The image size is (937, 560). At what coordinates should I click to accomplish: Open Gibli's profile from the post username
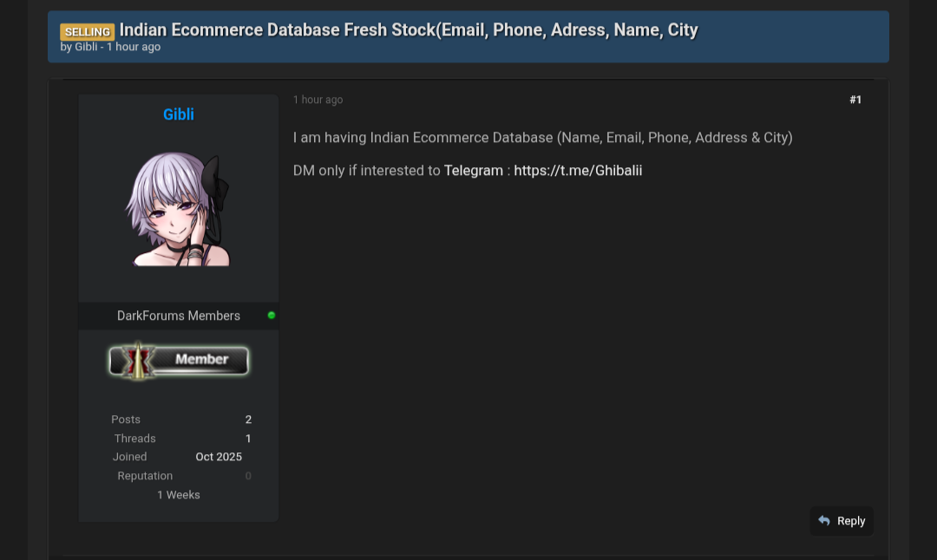pyautogui.click(x=179, y=114)
